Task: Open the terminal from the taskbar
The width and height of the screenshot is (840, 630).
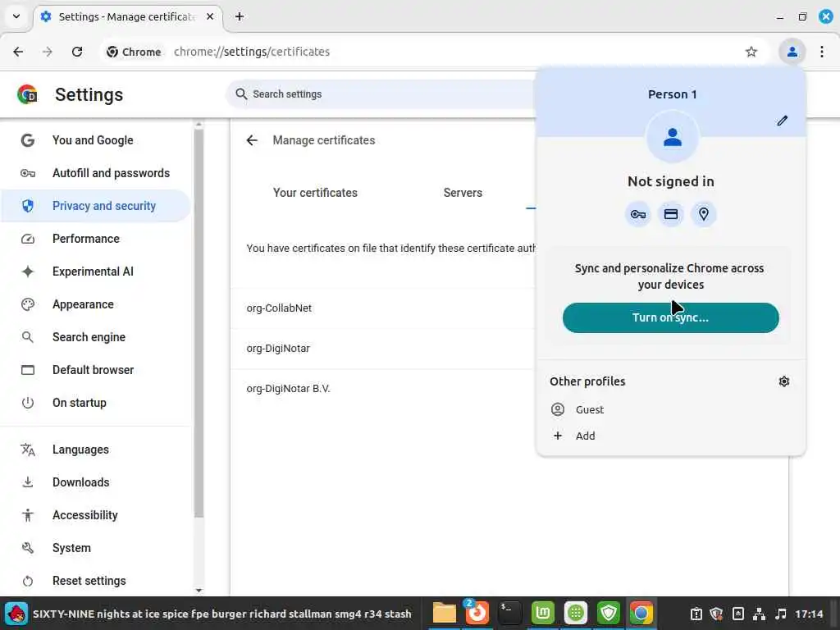Action: tap(509, 614)
